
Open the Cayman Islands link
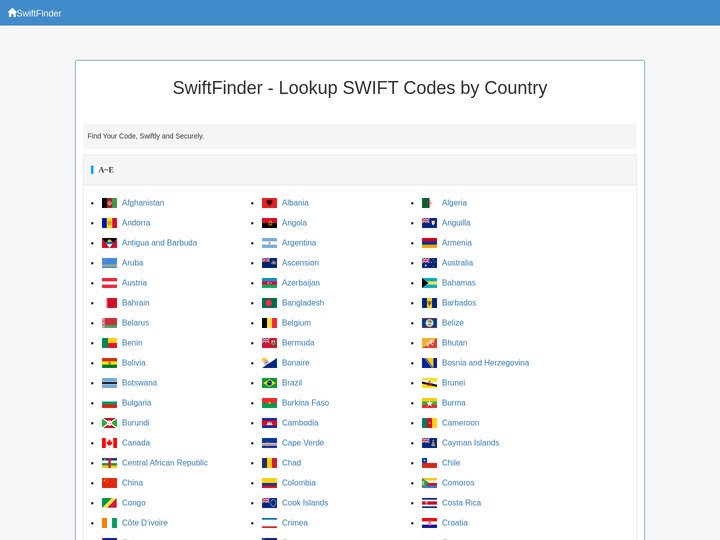point(471,443)
